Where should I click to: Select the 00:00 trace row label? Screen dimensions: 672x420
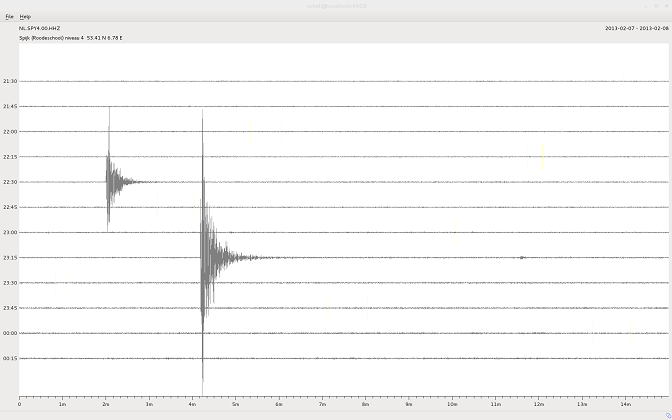(x=10, y=333)
